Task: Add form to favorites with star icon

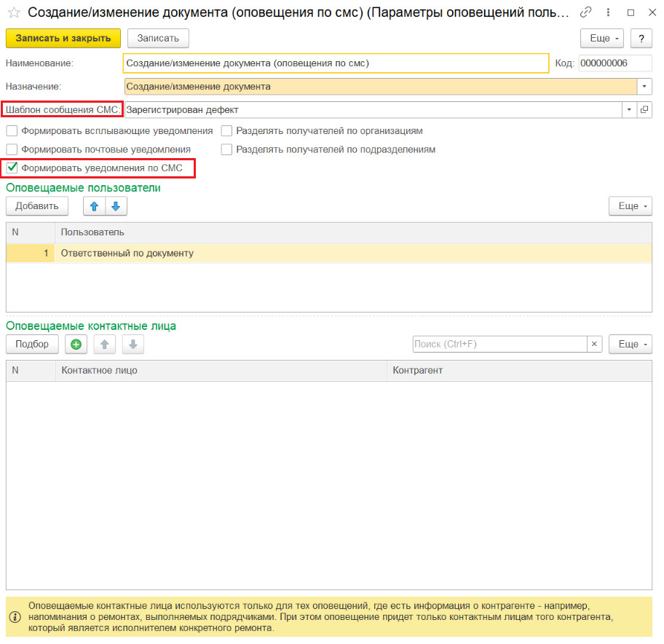Action: [x=14, y=12]
